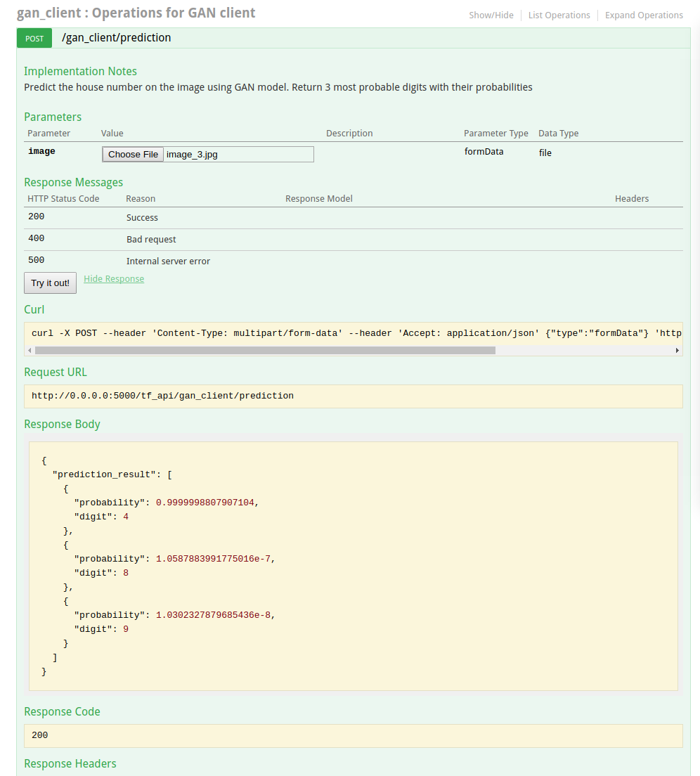The height and width of the screenshot is (776, 700).
Task: Click the green POST method badge
Action: (x=34, y=38)
